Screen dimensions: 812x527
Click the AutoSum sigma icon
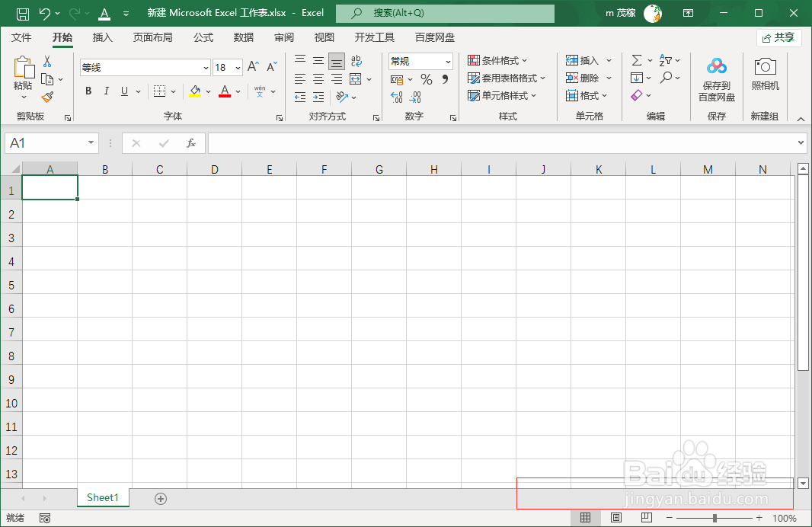pyautogui.click(x=637, y=61)
